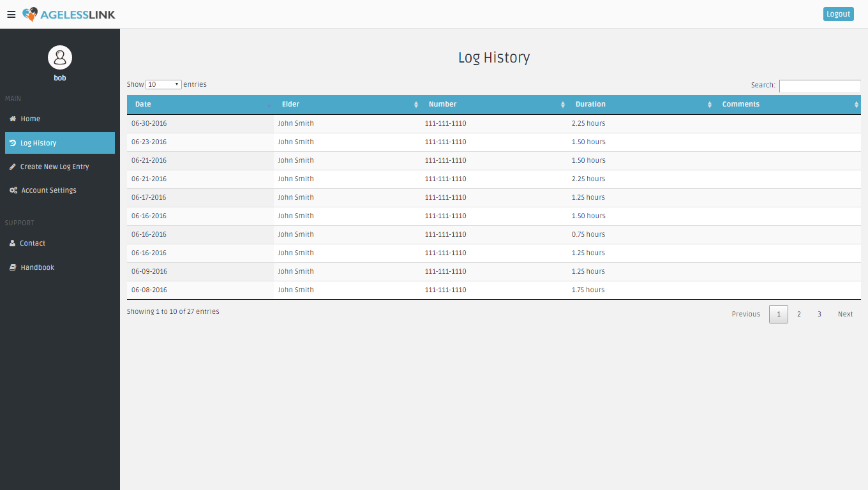868x490 pixels.
Task: Go to the Next page of entries
Action: click(x=845, y=314)
